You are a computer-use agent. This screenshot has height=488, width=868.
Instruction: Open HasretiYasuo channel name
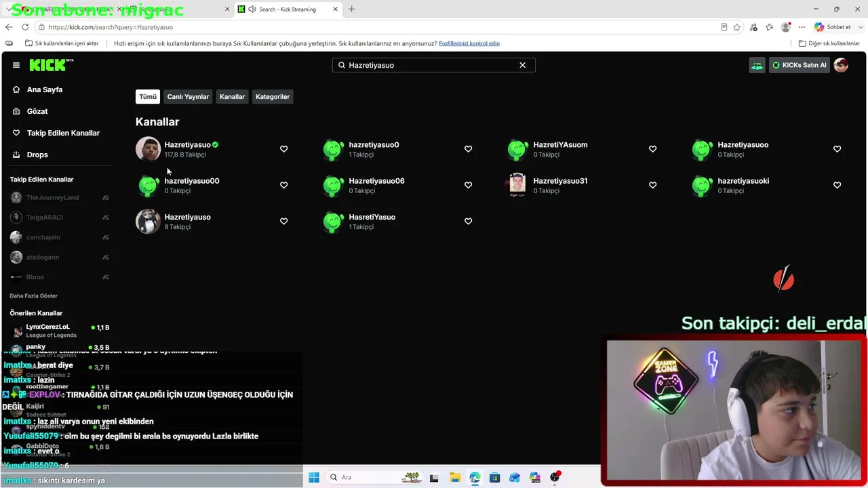pyautogui.click(x=372, y=217)
